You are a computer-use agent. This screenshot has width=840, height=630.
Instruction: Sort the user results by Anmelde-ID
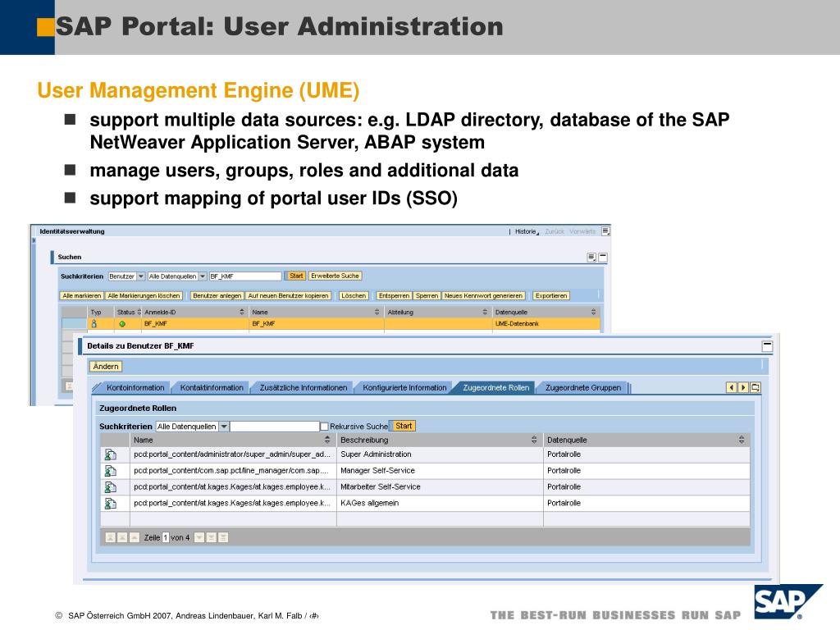click(x=242, y=312)
